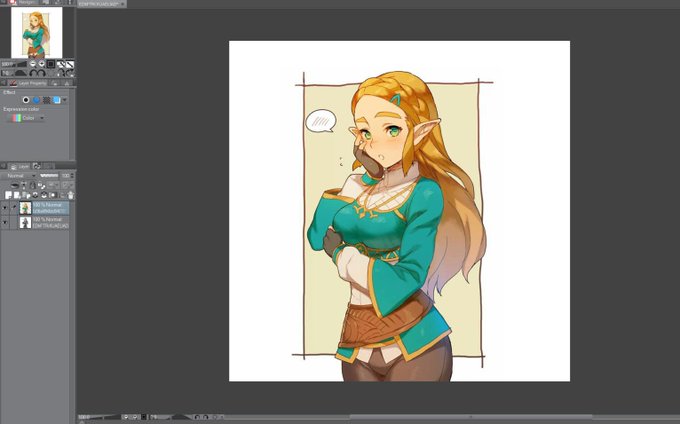Create a new raster layer
The height and width of the screenshot is (424, 680).
[8, 195]
